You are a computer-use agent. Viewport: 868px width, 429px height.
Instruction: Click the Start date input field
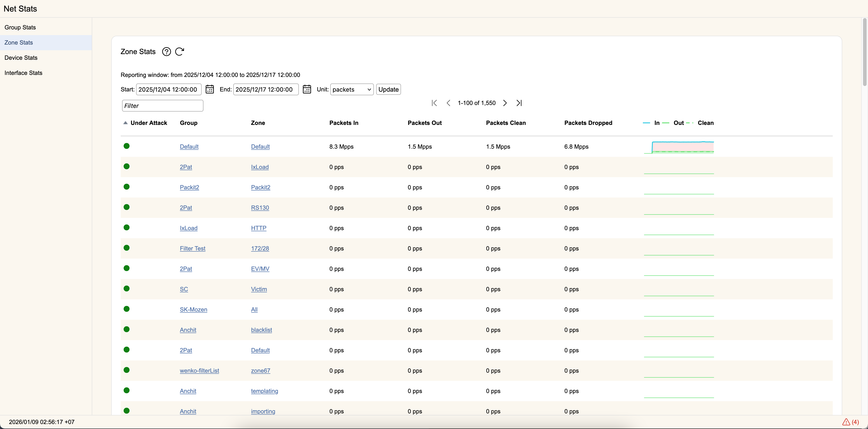click(168, 89)
